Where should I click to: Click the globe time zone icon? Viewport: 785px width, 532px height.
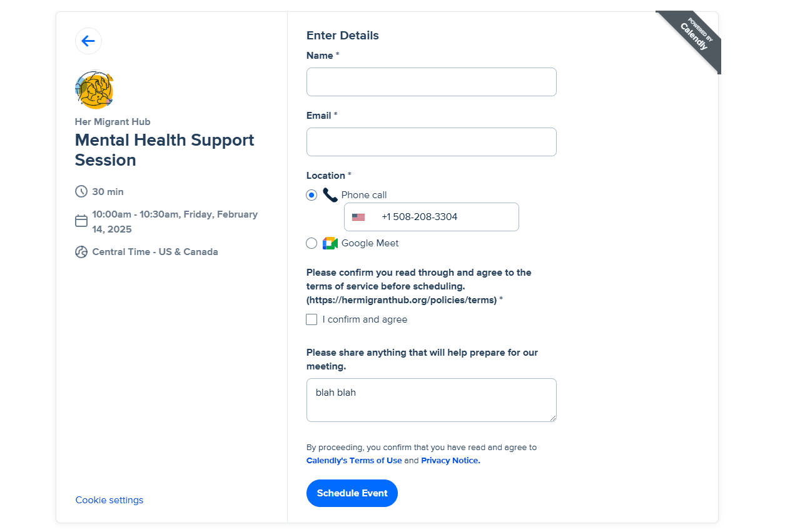click(x=81, y=252)
